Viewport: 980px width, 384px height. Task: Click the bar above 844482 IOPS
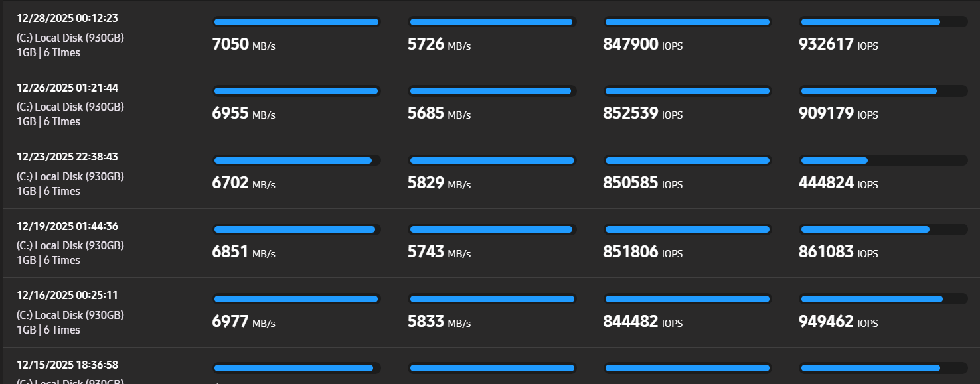pos(688,299)
